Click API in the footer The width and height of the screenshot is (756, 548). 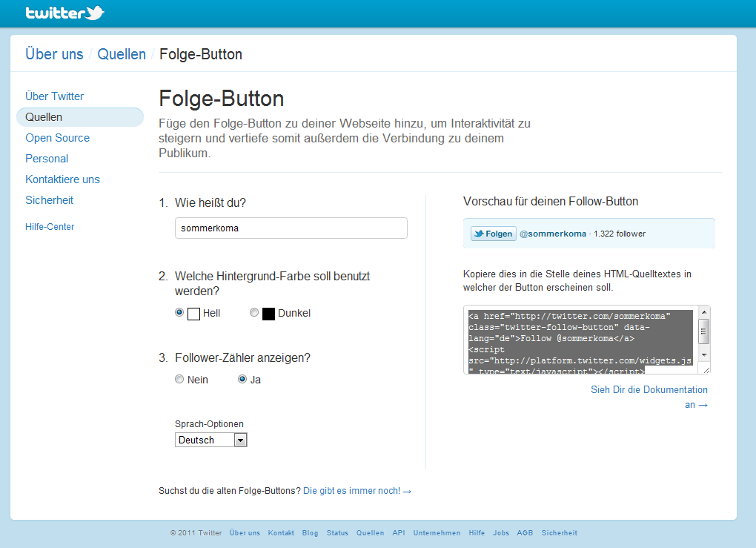coord(399,533)
